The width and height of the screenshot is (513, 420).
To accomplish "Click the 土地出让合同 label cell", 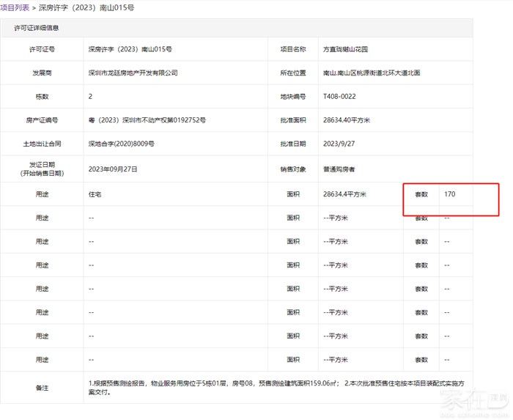I will click(41, 144).
